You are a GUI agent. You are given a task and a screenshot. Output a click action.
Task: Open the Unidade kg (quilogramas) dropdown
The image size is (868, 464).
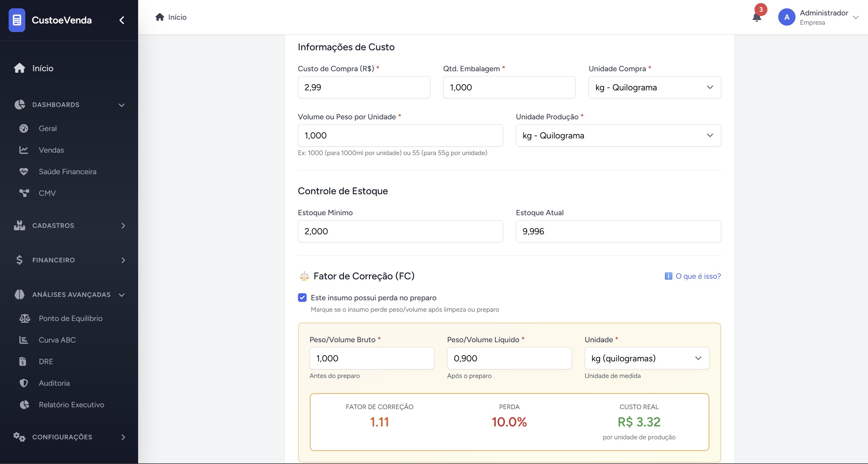coord(646,358)
